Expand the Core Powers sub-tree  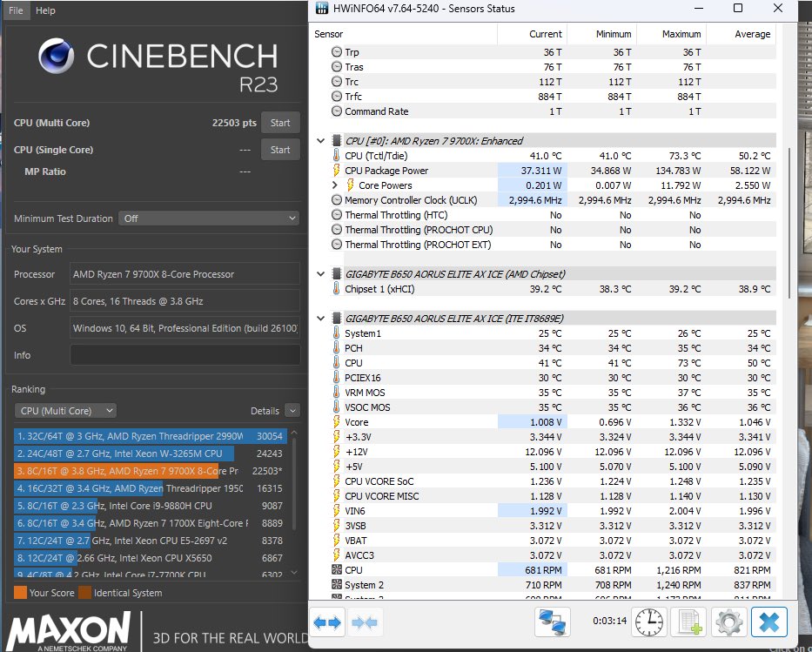[335, 185]
